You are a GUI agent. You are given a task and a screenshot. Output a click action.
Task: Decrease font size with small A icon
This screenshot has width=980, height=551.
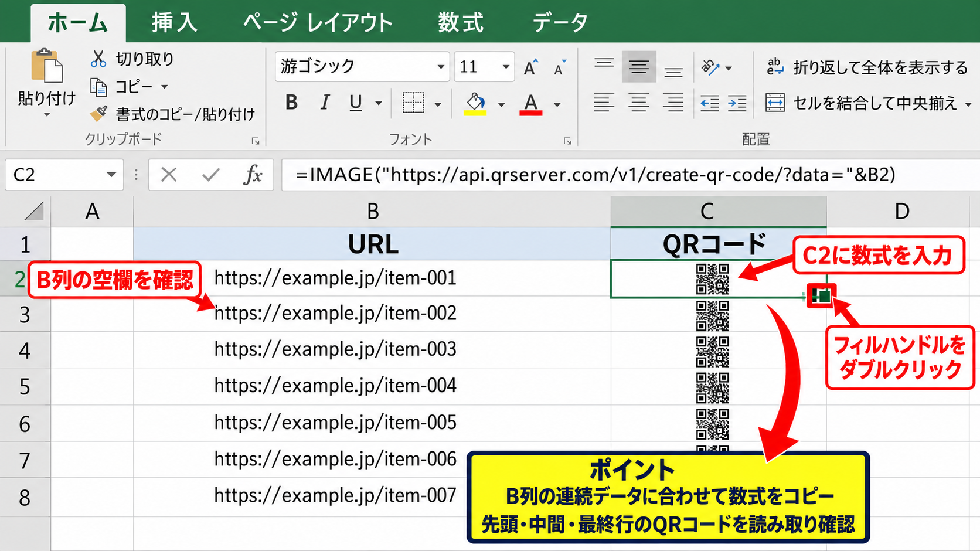tap(560, 67)
